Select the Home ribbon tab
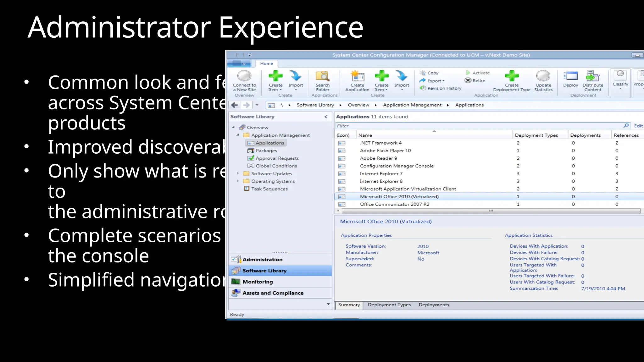 [x=266, y=63]
